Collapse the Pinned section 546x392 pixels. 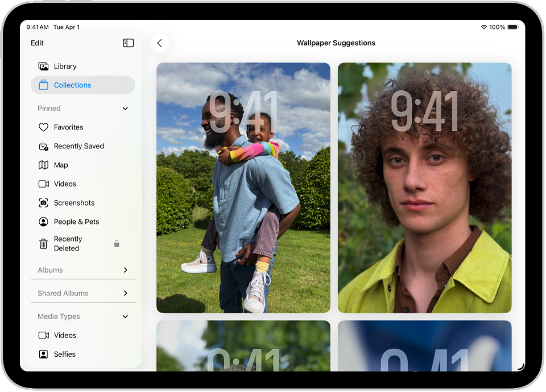point(125,108)
